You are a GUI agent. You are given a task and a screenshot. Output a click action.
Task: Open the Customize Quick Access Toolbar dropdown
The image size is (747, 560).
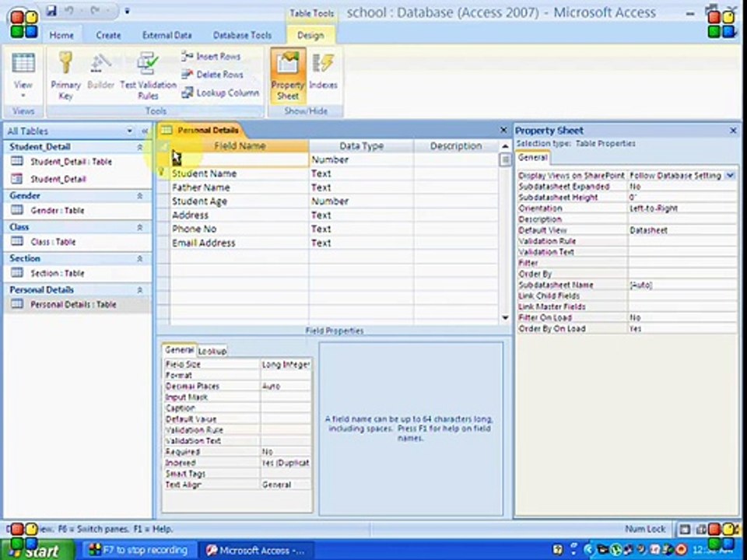[x=127, y=11]
